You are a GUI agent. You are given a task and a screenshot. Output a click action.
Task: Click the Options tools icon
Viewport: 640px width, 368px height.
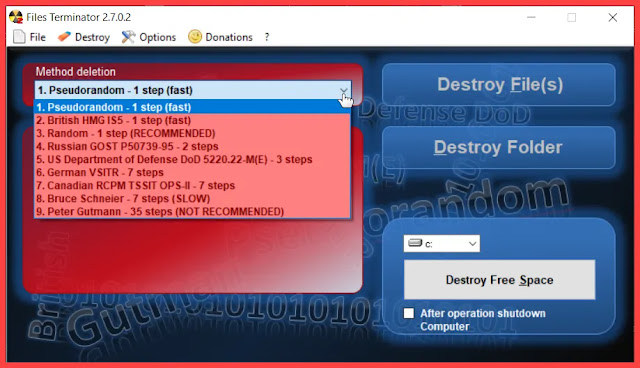(128, 37)
